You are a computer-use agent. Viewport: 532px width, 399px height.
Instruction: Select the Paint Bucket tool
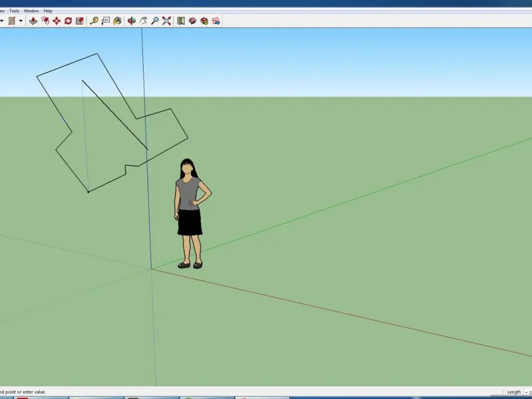118,21
